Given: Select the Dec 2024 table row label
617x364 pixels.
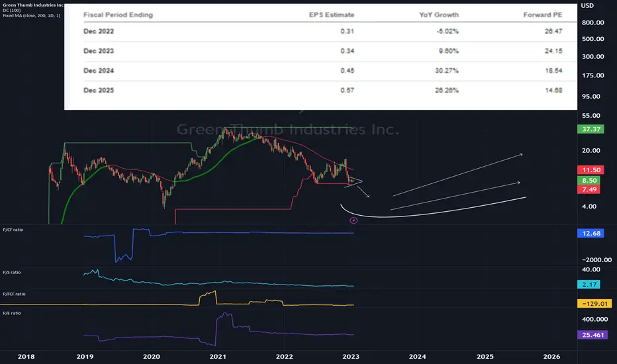Looking at the screenshot, I should point(99,70).
